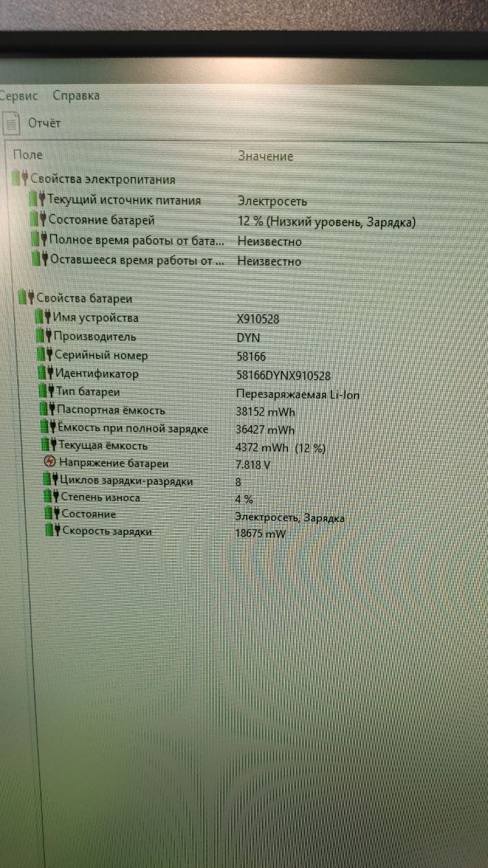Viewport: 488px width, 868px height.
Task: Click the design capacity value 38152 mWh
Action: tap(265, 412)
